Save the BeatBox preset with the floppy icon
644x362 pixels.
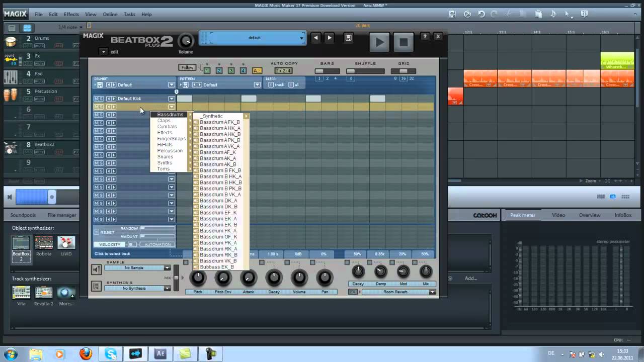point(348,38)
